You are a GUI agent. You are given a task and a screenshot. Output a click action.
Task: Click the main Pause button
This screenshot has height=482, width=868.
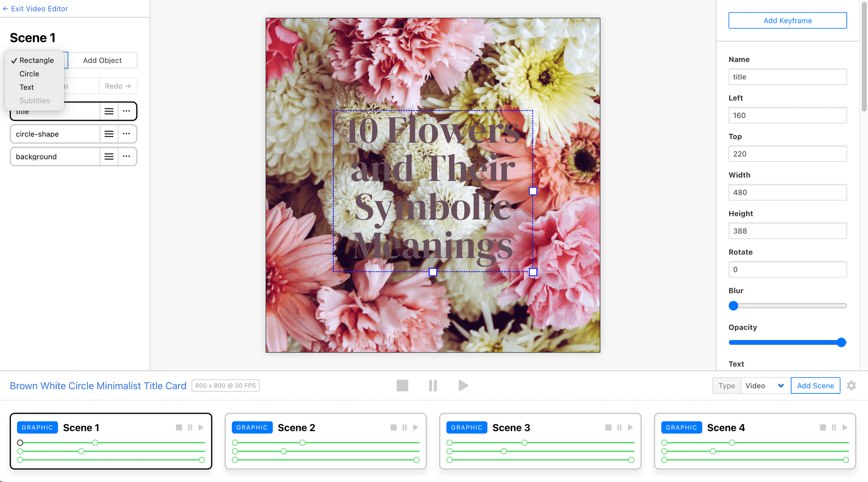pyautogui.click(x=433, y=386)
